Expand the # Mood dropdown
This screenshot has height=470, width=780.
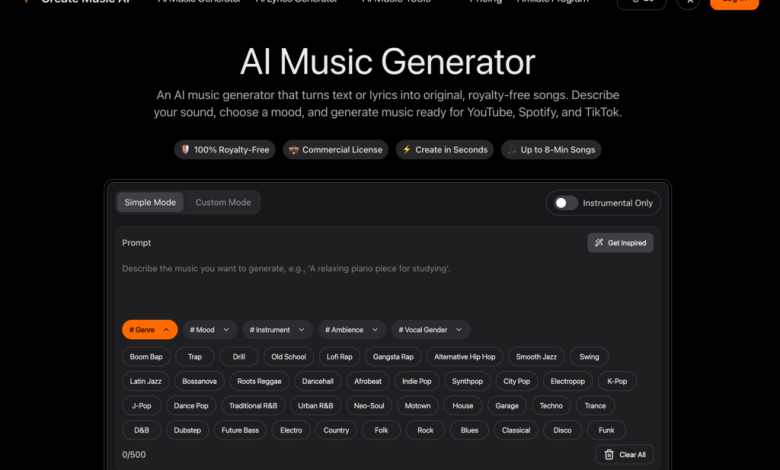point(209,330)
